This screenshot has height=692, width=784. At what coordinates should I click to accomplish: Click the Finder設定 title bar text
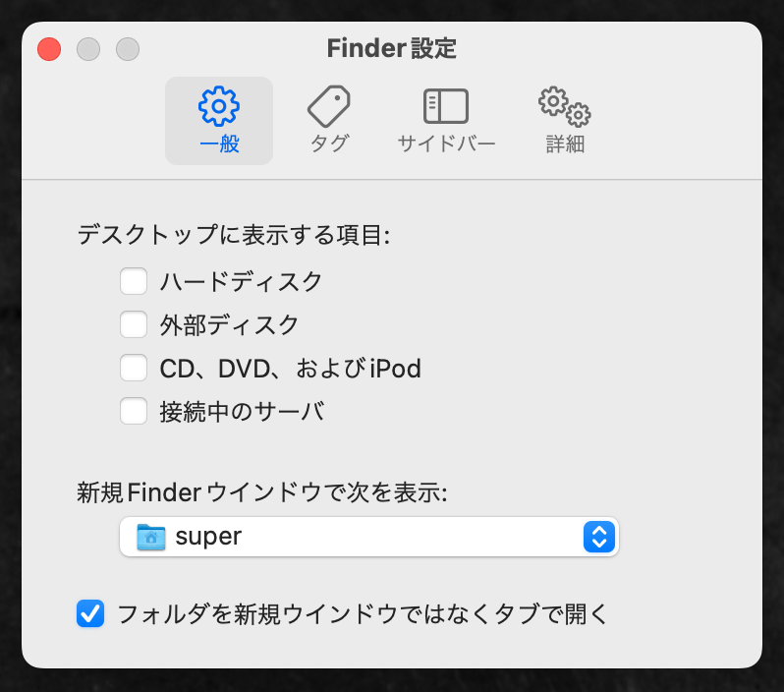tap(391, 48)
